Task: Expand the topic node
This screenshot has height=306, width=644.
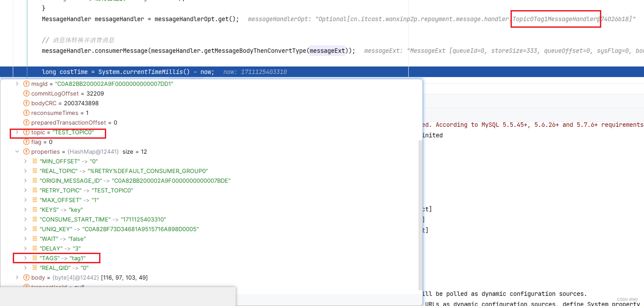Action: click(17, 132)
